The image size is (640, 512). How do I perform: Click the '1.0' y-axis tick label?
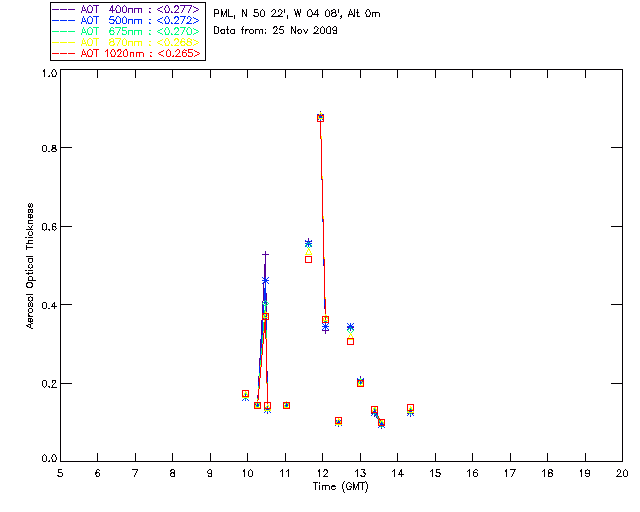tap(49, 73)
